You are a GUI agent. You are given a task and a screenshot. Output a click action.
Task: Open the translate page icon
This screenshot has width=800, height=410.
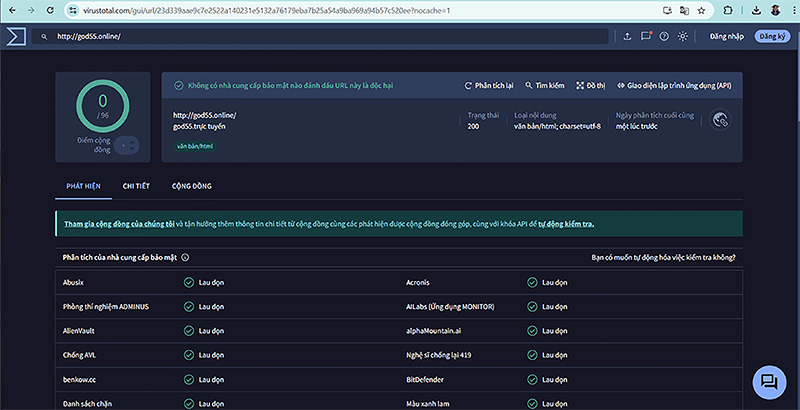pos(684,10)
